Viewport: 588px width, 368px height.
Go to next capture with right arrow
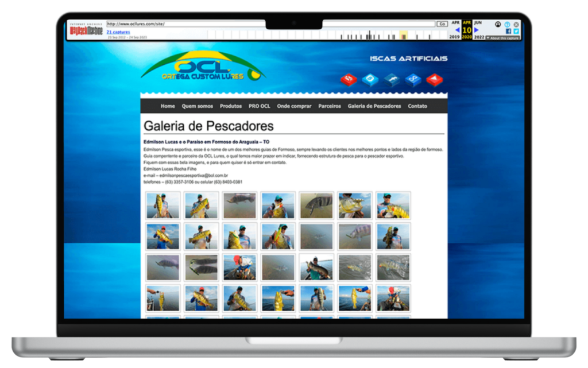pyautogui.click(x=477, y=30)
